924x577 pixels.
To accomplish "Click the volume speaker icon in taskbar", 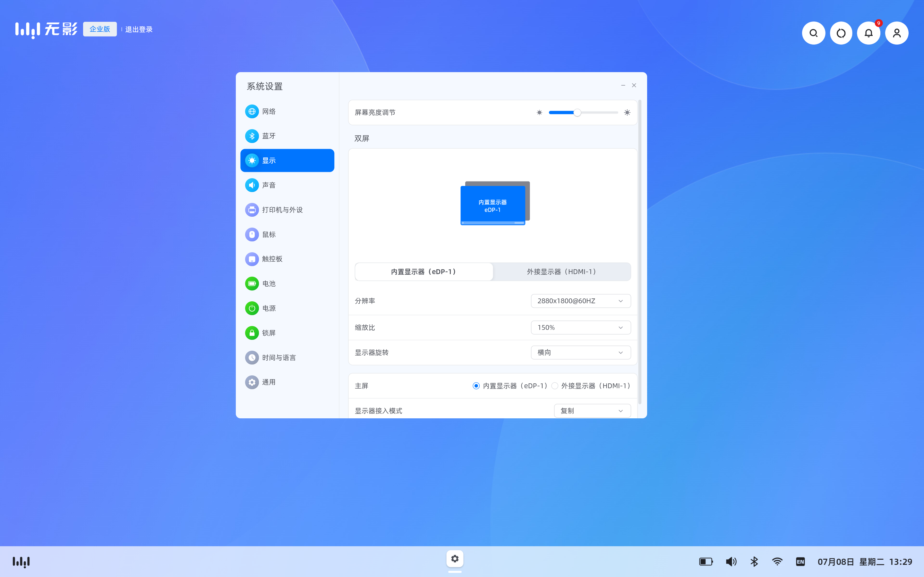I will (x=731, y=561).
